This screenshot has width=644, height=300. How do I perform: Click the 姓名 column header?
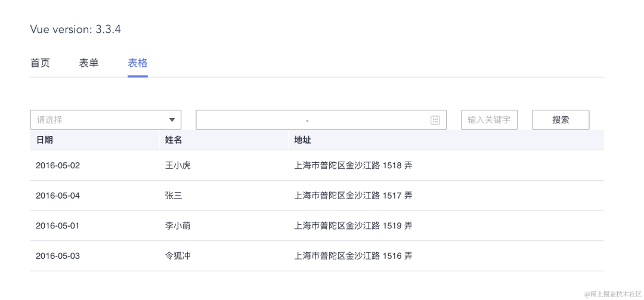pyautogui.click(x=174, y=140)
